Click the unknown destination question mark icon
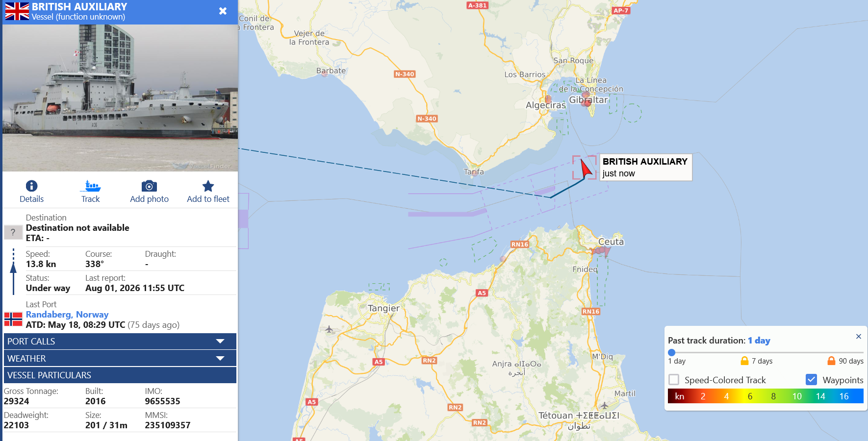This screenshot has width=868, height=441. [x=13, y=232]
